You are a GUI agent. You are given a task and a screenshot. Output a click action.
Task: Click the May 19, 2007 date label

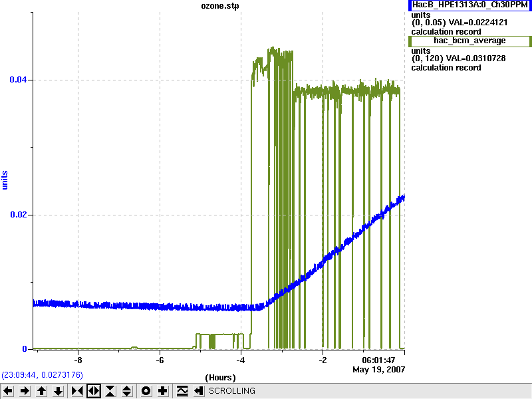(378, 370)
